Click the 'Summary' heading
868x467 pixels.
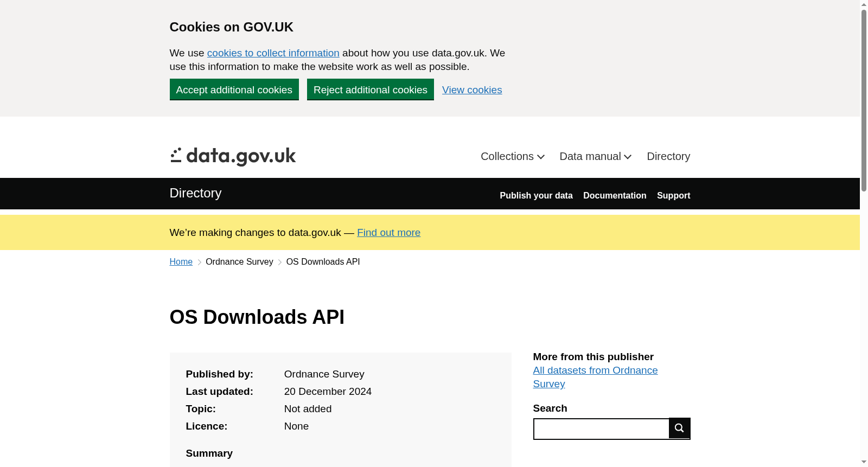pyautogui.click(x=209, y=453)
